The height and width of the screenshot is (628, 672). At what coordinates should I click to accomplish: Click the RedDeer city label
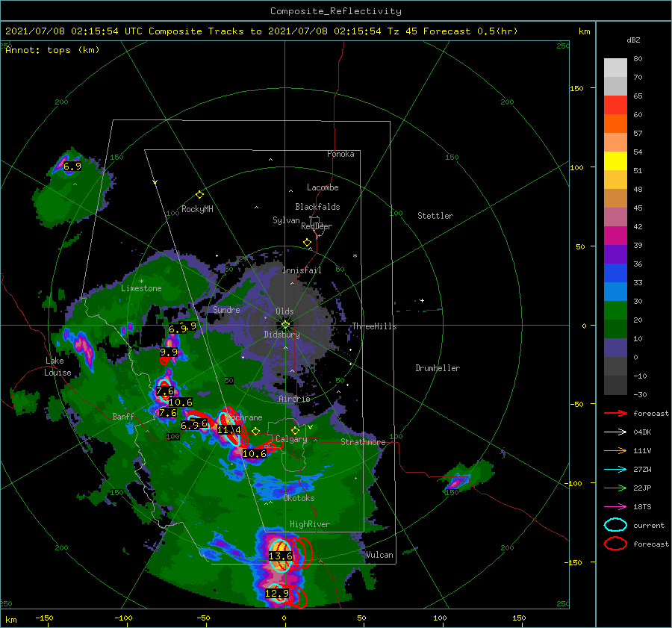coord(317,226)
